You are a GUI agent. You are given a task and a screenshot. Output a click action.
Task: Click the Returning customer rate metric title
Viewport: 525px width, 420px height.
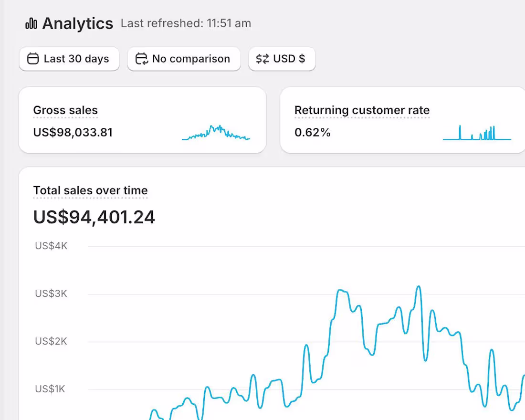pos(362,110)
